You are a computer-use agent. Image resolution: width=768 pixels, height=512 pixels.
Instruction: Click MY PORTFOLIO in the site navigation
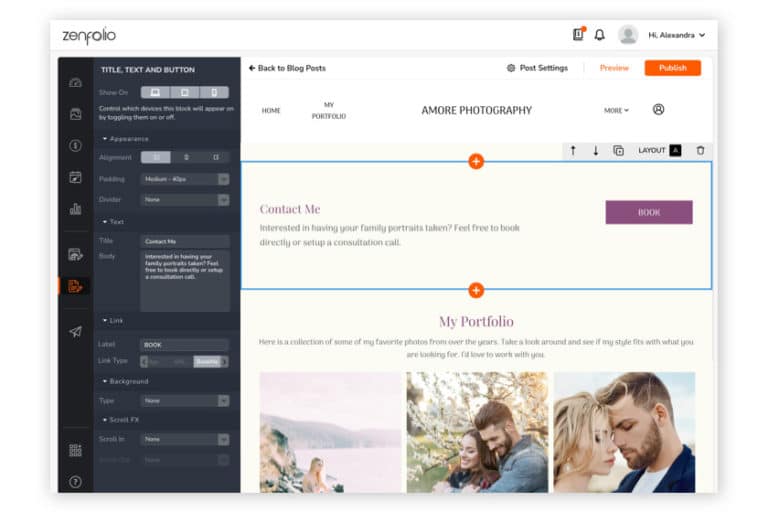click(x=329, y=110)
